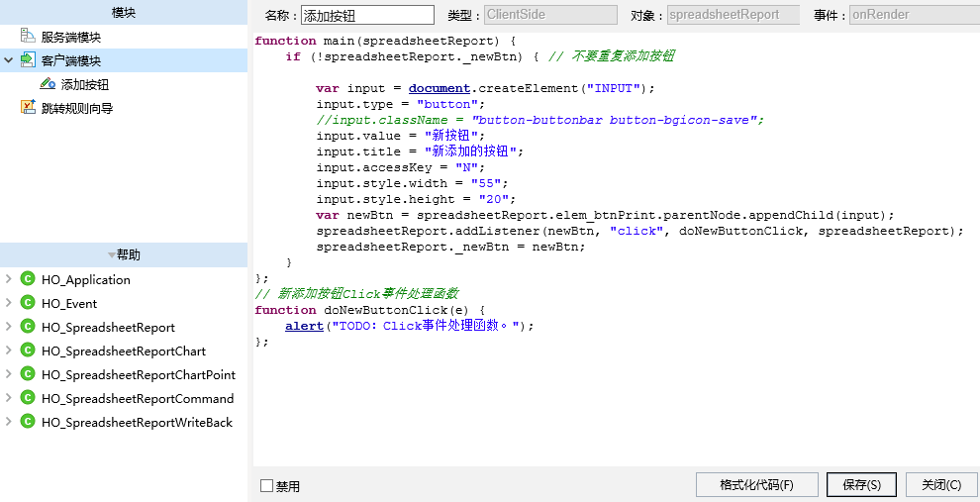Expand the HO_SpreadsheetReportWriteBack help node
The height and width of the screenshot is (502, 980).
[8, 422]
